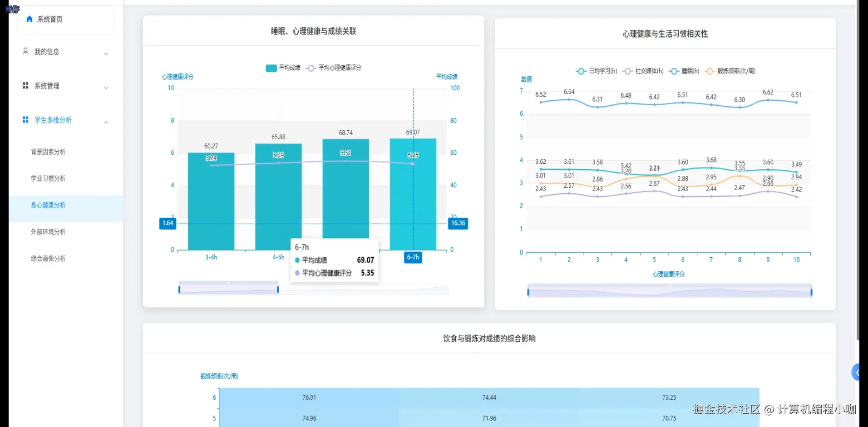Toggle 日均学习(h) legend series
This screenshot has height=427, width=868.
coord(597,71)
